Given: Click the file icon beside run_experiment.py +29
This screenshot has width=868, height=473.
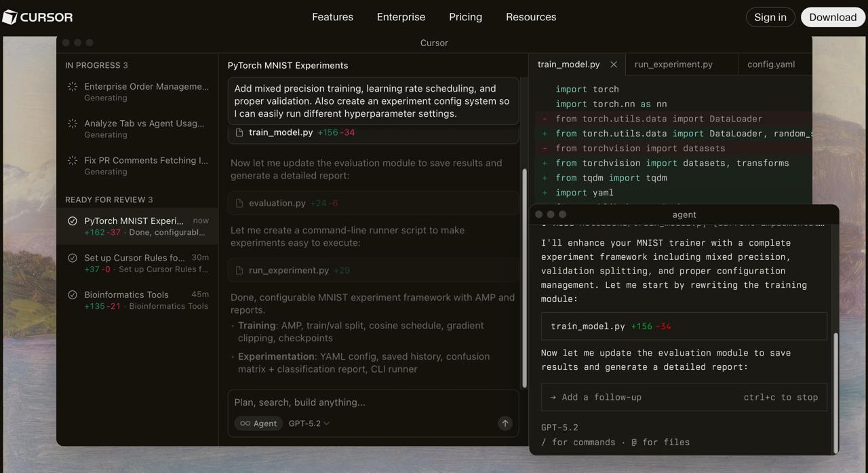Looking at the screenshot, I should [239, 270].
